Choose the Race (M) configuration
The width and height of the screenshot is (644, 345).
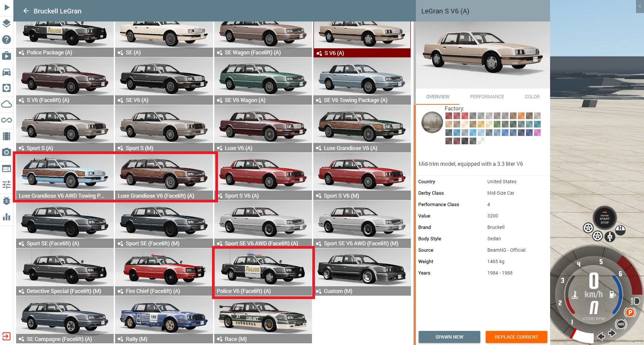[263, 320]
